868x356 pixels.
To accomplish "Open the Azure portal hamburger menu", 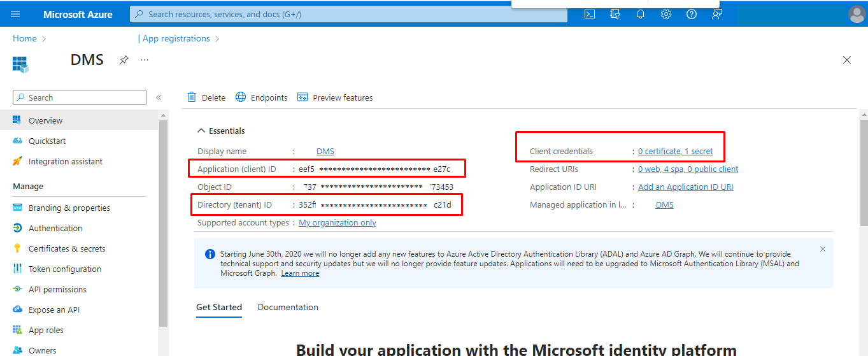I will (x=15, y=14).
